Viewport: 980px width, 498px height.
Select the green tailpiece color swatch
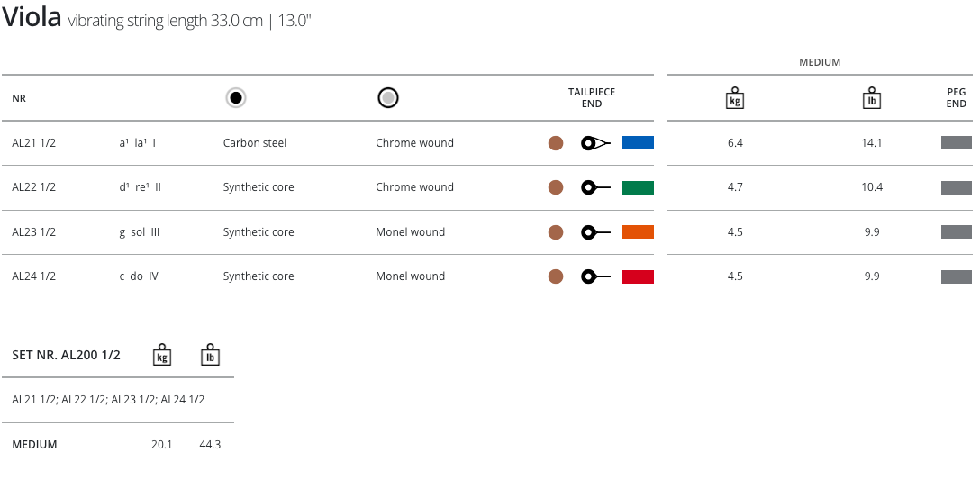click(x=638, y=187)
